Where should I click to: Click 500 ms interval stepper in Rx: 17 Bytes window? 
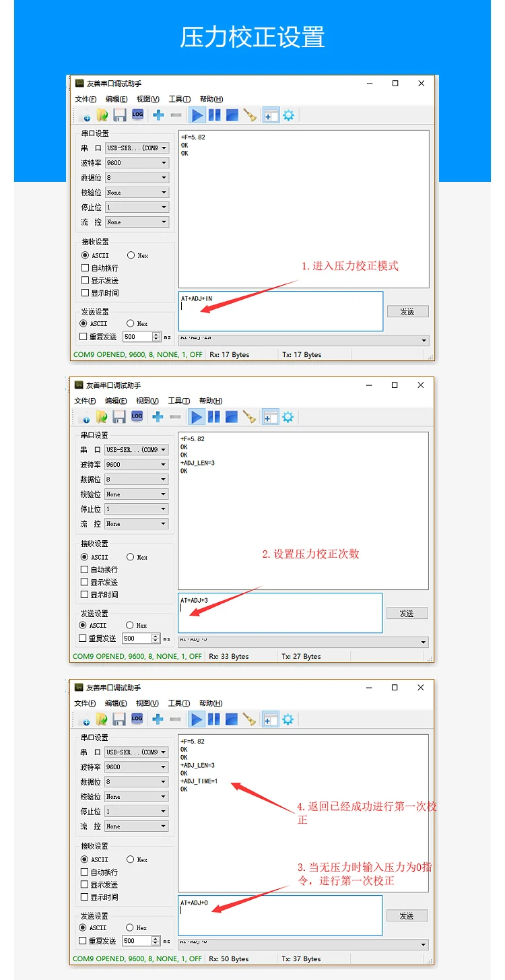click(x=157, y=337)
